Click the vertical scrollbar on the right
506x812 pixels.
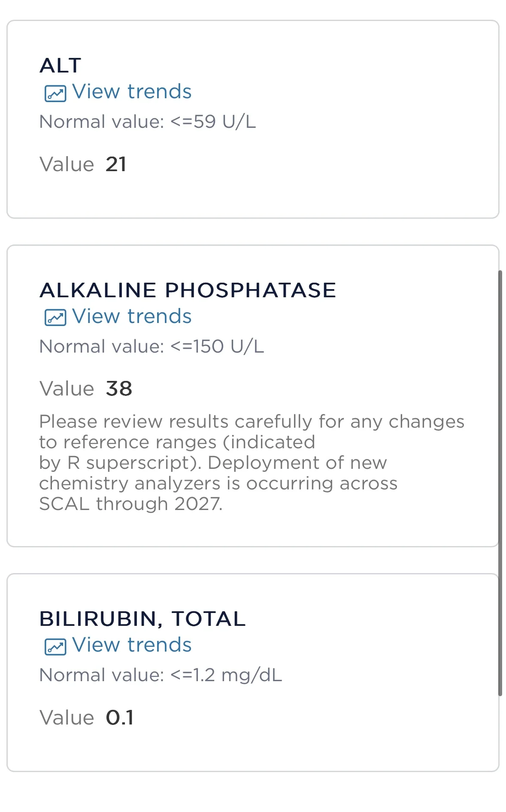click(x=500, y=483)
